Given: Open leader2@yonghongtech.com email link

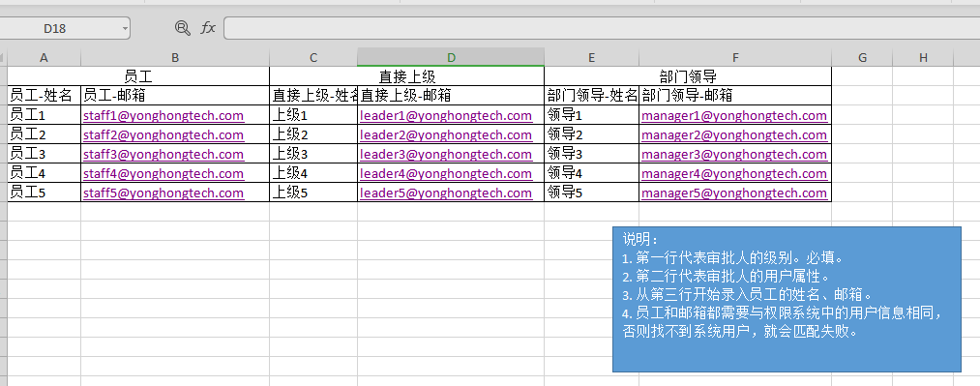Looking at the screenshot, I should pos(446,134).
